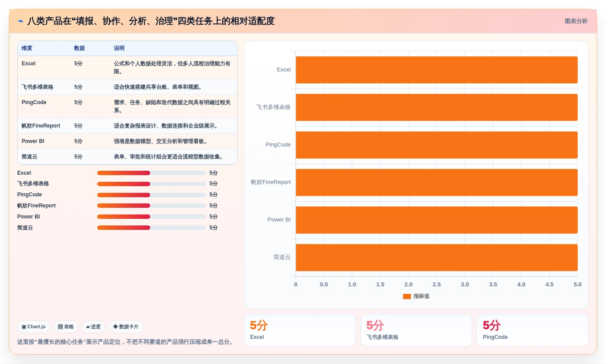Click the description 适合复杂报表设计、数据连接和企业级展示
The height and width of the screenshot is (364, 606).
[x=166, y=126]
